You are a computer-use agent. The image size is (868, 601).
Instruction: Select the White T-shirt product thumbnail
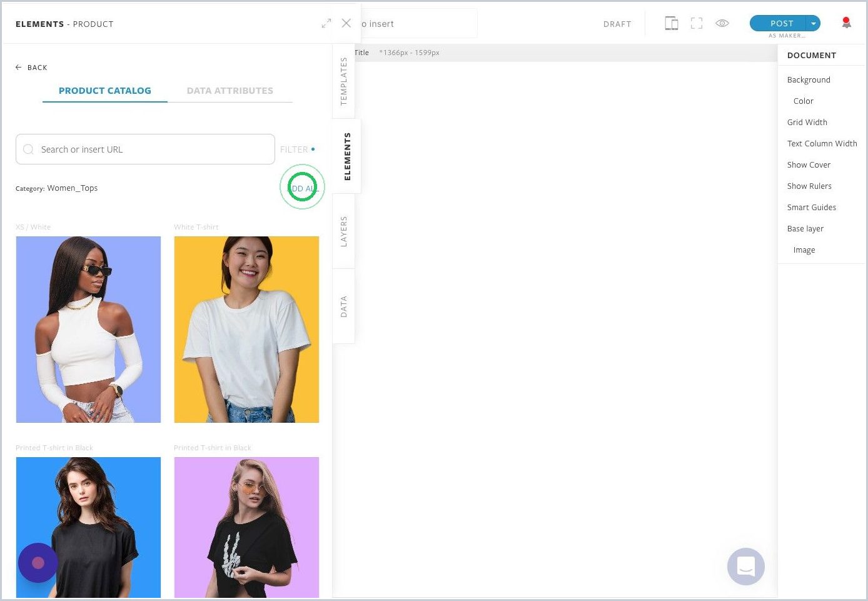pos(246,330)
